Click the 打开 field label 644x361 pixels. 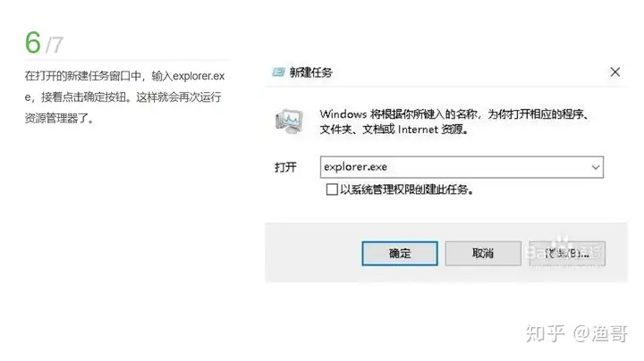coord(285,167)
